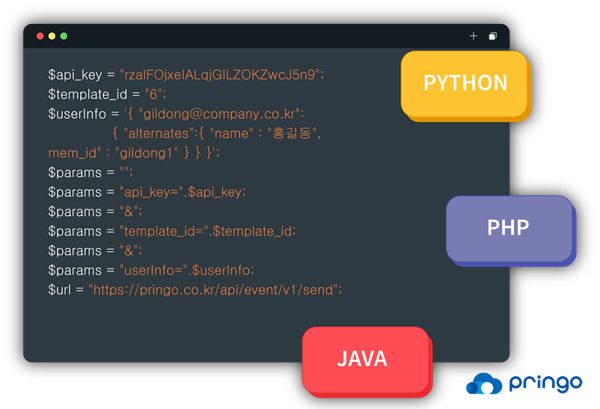Select the PHP language badge
The image size is (600, 409).
point(508,227)
